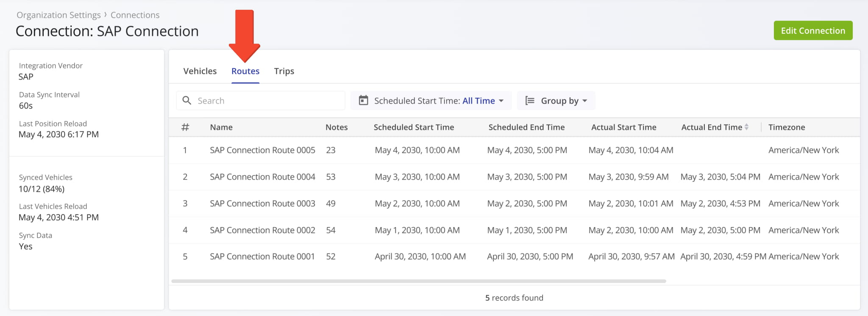Click the Timezone column header
Viewport: 868px width, 316px height.
(786, 127)
